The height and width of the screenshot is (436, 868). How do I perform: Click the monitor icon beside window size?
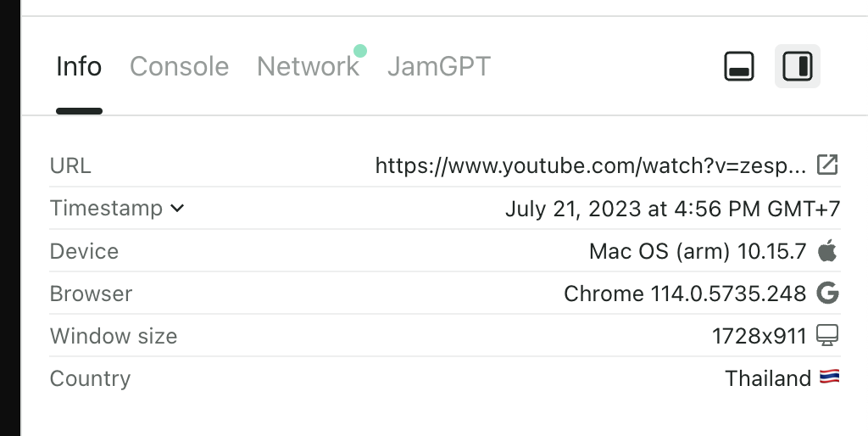[x=827, y=336]
